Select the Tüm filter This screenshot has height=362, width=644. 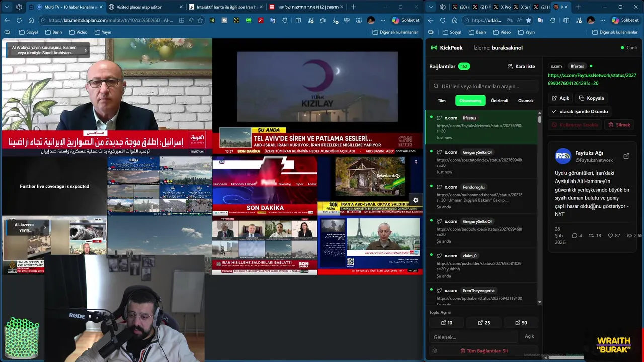click(x=442, y=101)
